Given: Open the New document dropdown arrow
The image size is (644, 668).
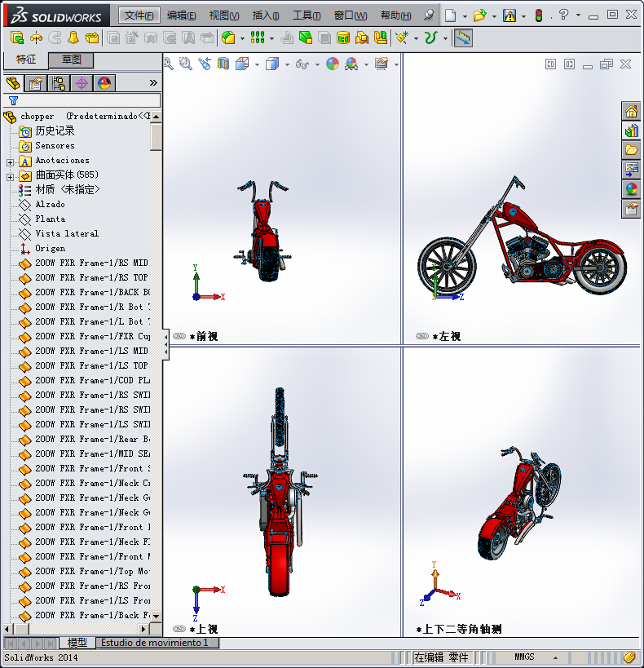Looking at the screenshot, I should [465, 16].
